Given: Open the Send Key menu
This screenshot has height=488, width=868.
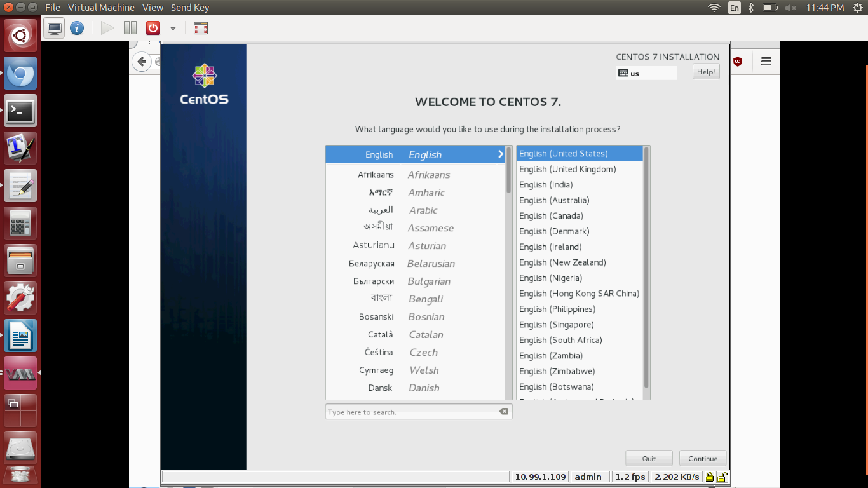Looking at the screenshot, I should click(x=190, y=8).
